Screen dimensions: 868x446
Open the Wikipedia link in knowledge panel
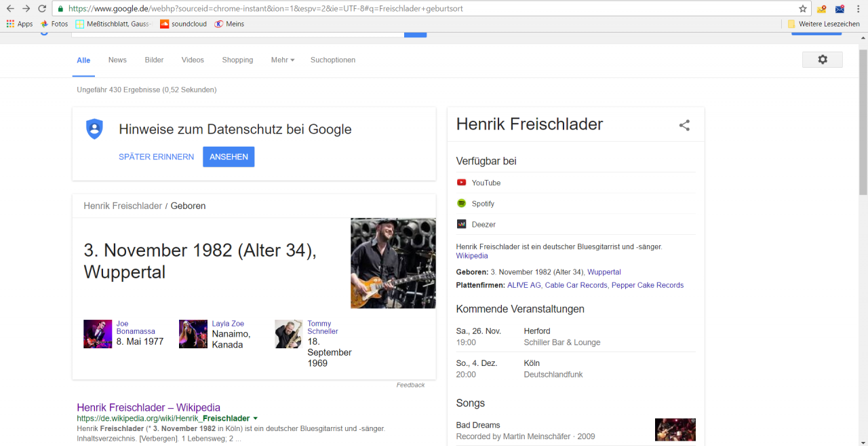click(472, 256)
